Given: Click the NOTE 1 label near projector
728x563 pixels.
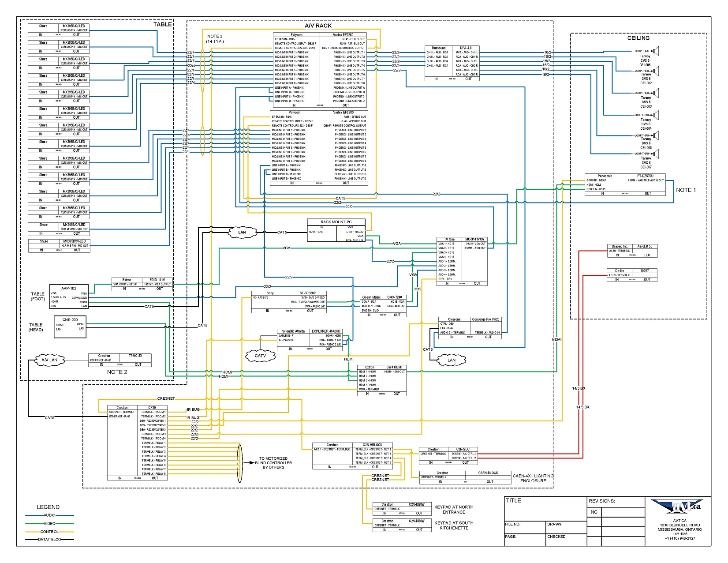Looking at the screenshot, I should tap(686, 190).
